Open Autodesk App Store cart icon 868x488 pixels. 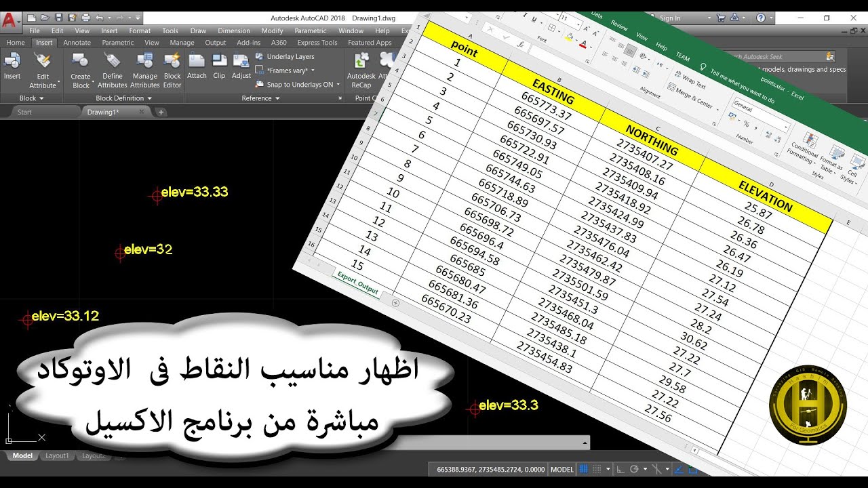pos(720,18)
